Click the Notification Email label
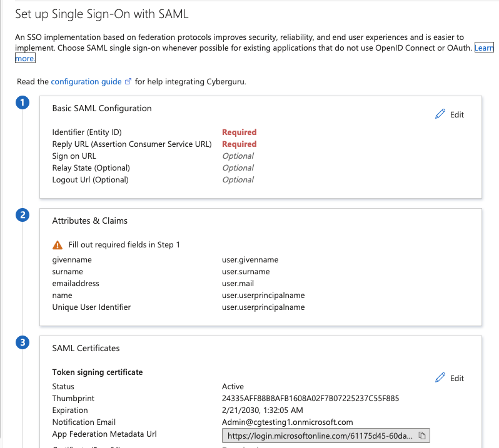 84,422
